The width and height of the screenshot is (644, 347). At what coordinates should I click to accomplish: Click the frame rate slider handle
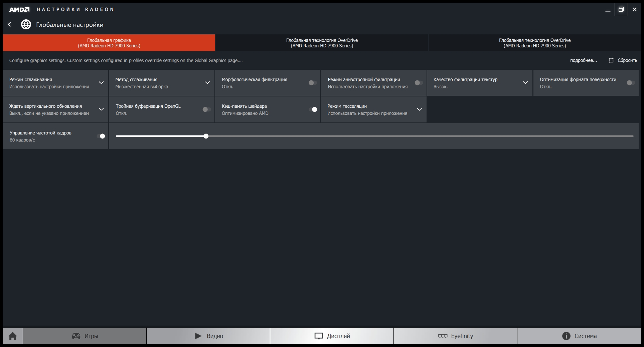(206, 136)
